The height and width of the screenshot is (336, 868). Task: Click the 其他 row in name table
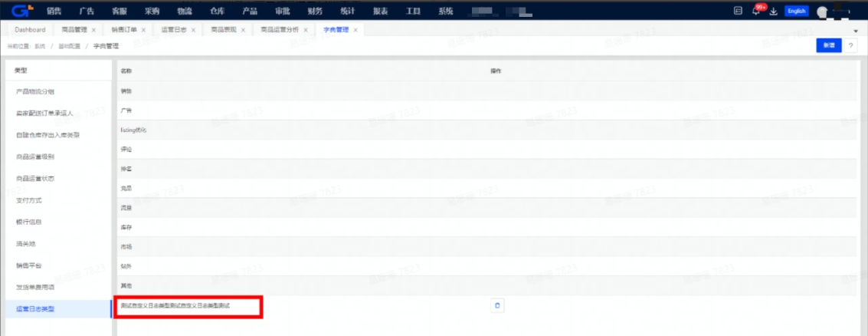point(487,285)
